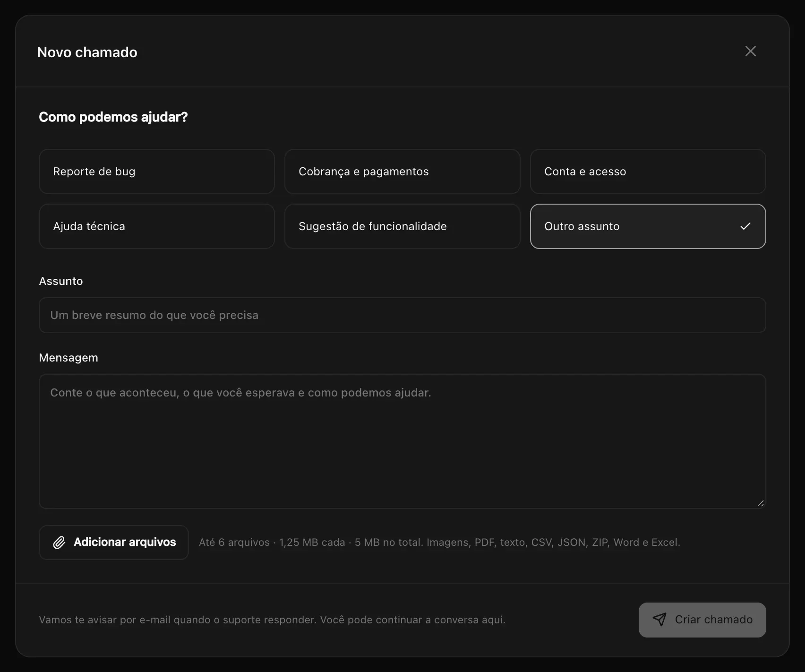
Task: Open Adicionar arquivos file picker
Action: point(114,543)
